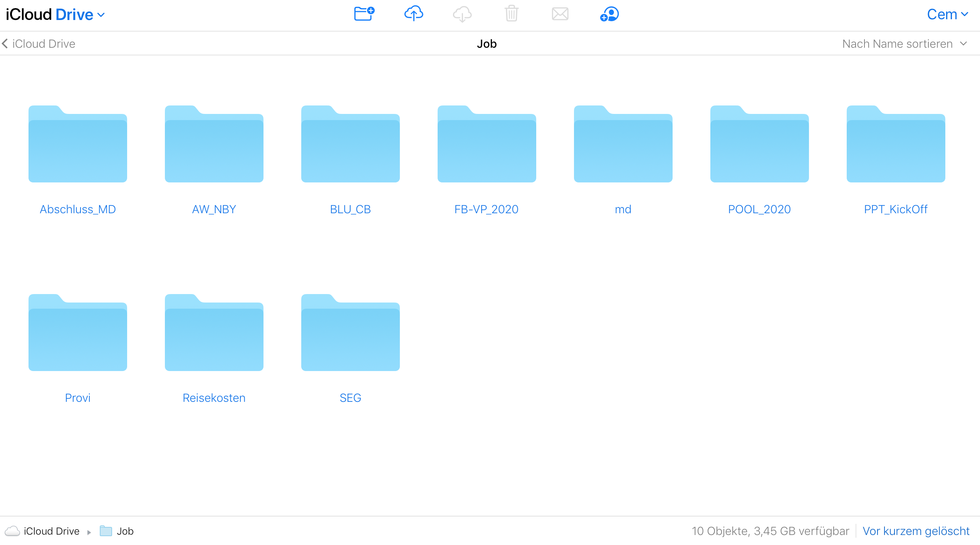
Task: Go back to iCloud Drive
Action: (x=39, y=44)
